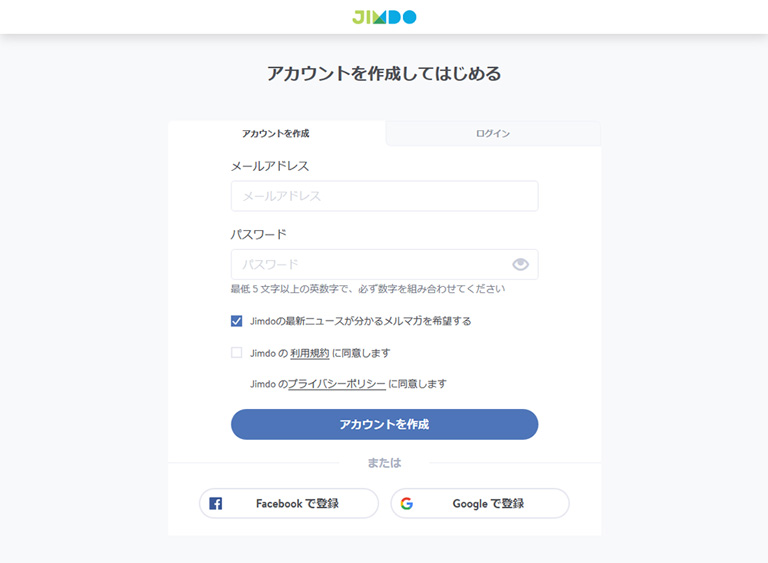Open the プライバシーポリシー link
The width and height of the screenshot is (768, 563).
point(336,384)
